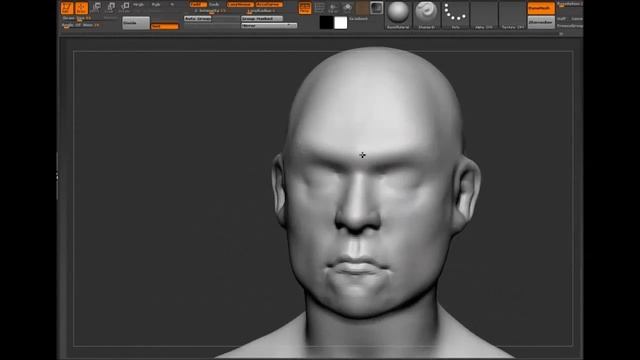
Task: Click the orange Draw mode button
Action: click(x=82, y=8)
